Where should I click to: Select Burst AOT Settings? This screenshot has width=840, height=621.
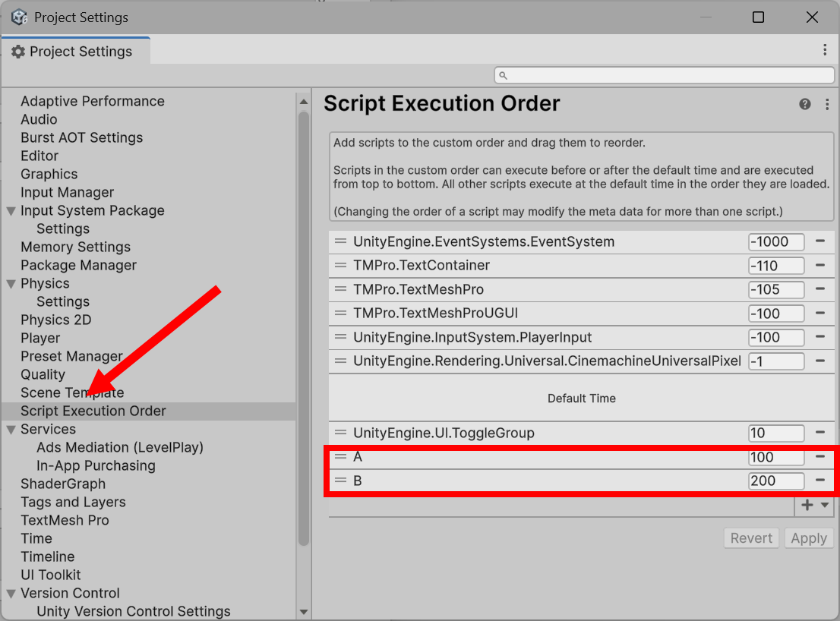[81, 137]
